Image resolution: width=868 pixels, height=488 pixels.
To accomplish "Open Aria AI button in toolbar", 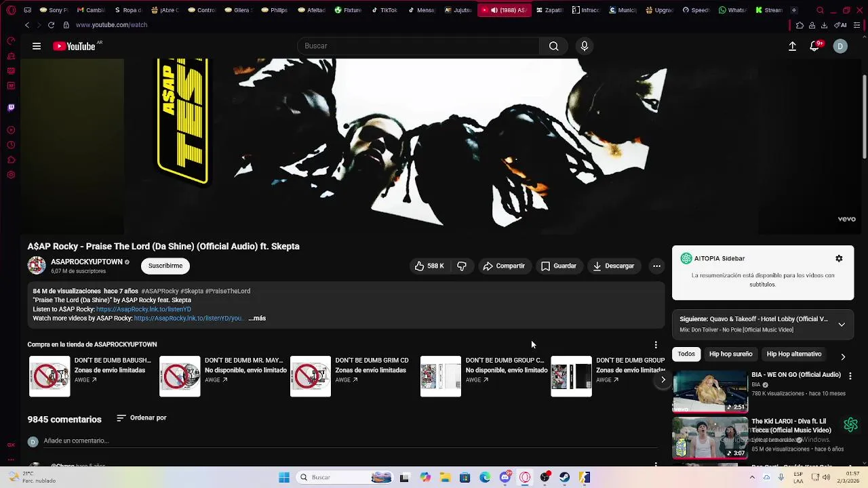I will click(x=842, y=25).
